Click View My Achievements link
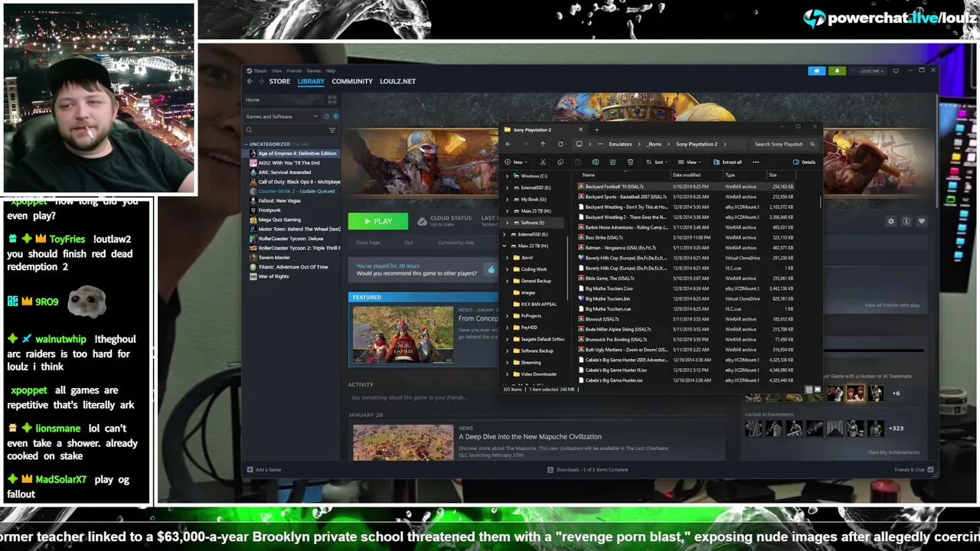This screenshot has width=980, height=551. click(893, 452)
